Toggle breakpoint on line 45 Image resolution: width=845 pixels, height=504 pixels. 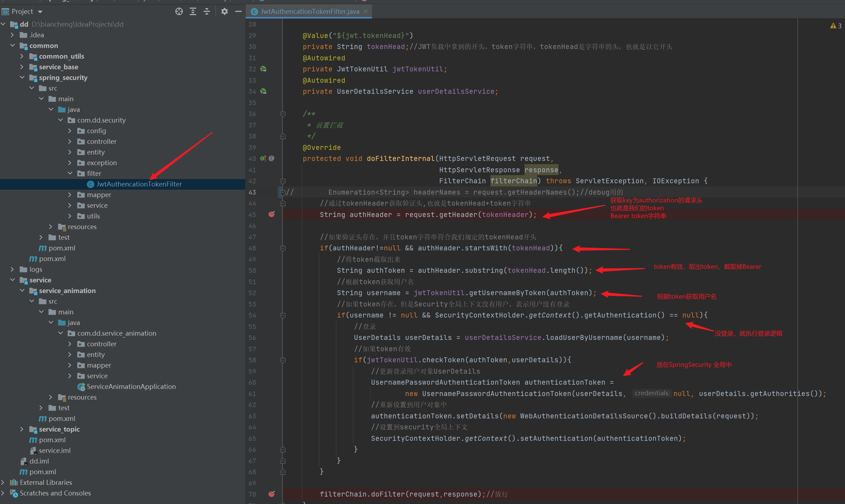(x=271, y=214)
